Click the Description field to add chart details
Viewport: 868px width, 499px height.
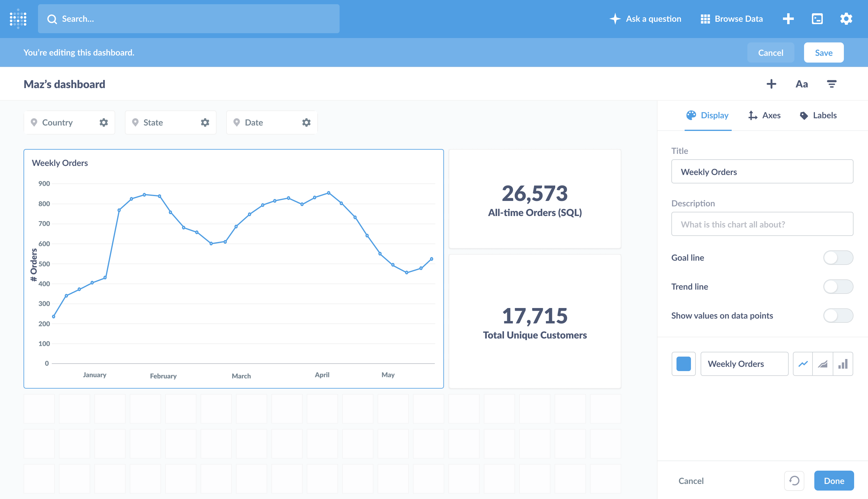tap(762, 224)
